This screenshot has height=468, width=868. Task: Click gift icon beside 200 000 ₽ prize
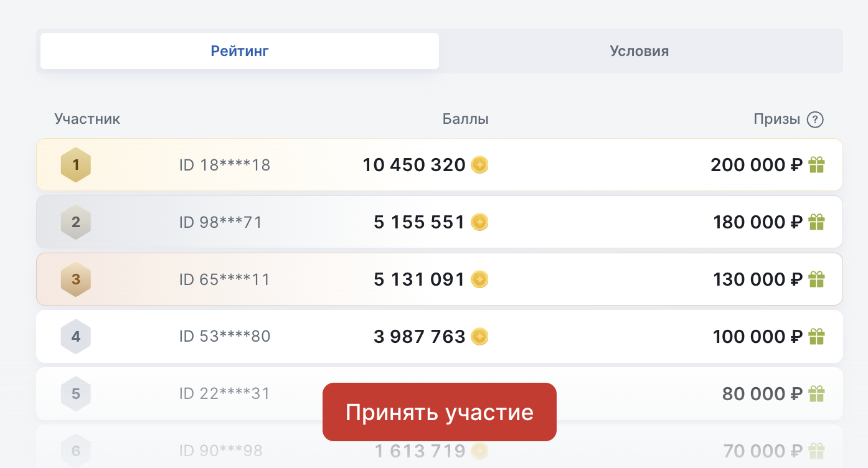816,165
